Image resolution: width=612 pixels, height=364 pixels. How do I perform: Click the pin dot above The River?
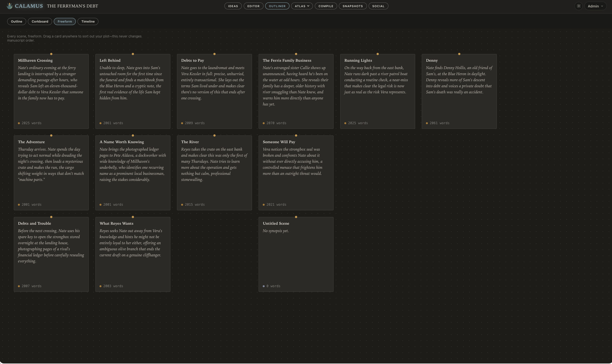[x=215, y=135]
